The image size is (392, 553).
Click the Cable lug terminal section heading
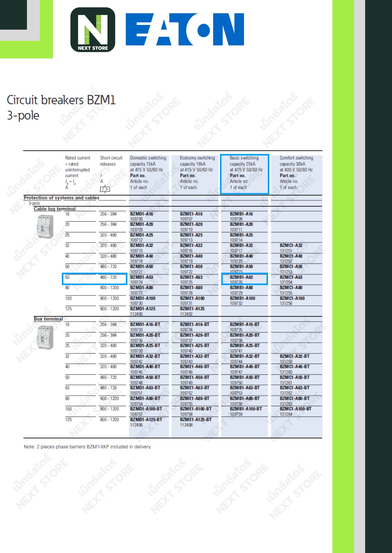pyautogui.click(x=55, y=209)
